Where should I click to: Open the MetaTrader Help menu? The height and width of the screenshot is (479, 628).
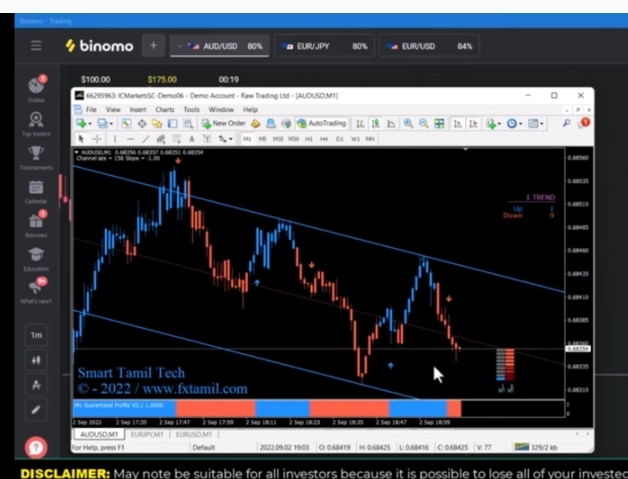[250, 109]
